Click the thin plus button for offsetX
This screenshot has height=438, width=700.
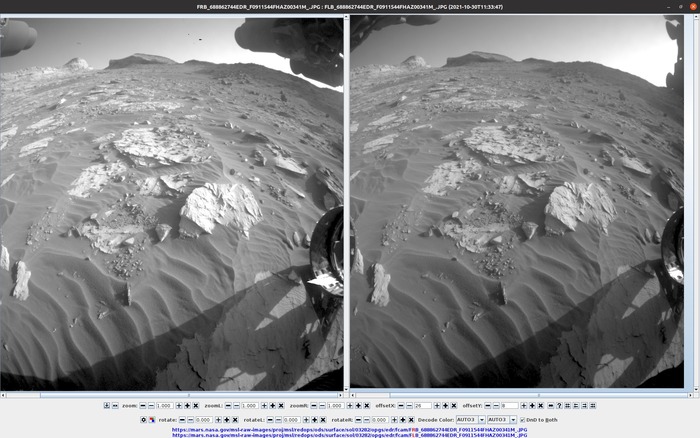tap(437, 405)
